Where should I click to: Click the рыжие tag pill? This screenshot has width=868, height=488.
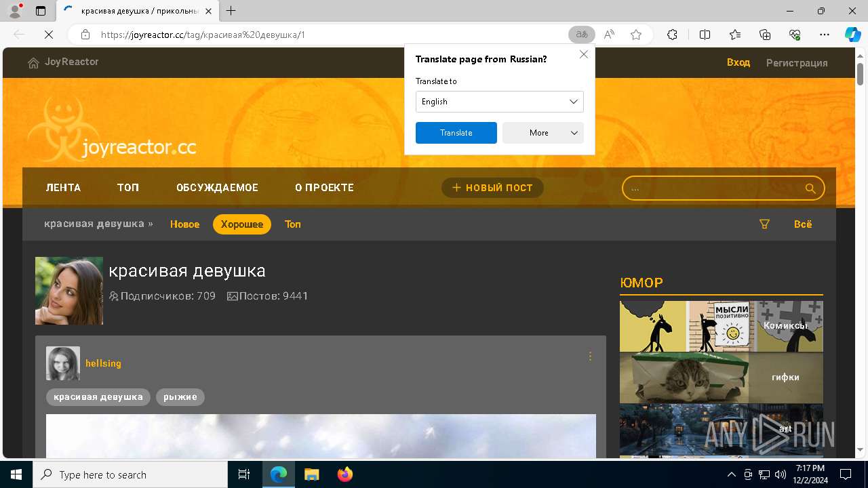point(180,396)
